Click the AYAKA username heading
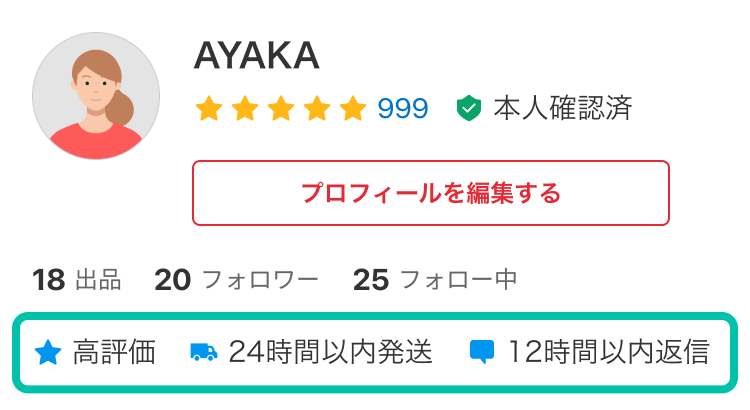Viewport: 750px width, 410px height. 256,56
